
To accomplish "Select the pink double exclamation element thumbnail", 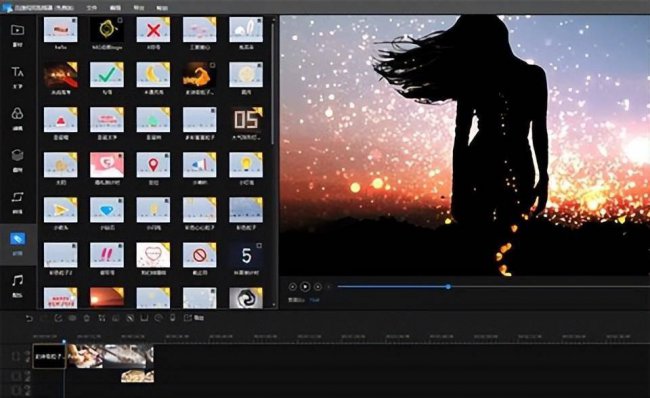I will [107, 255].
